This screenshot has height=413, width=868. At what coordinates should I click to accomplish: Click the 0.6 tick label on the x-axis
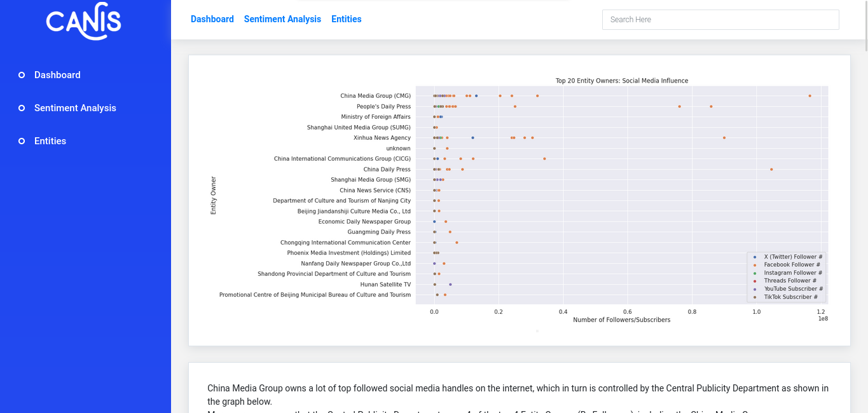pos(628,312)
